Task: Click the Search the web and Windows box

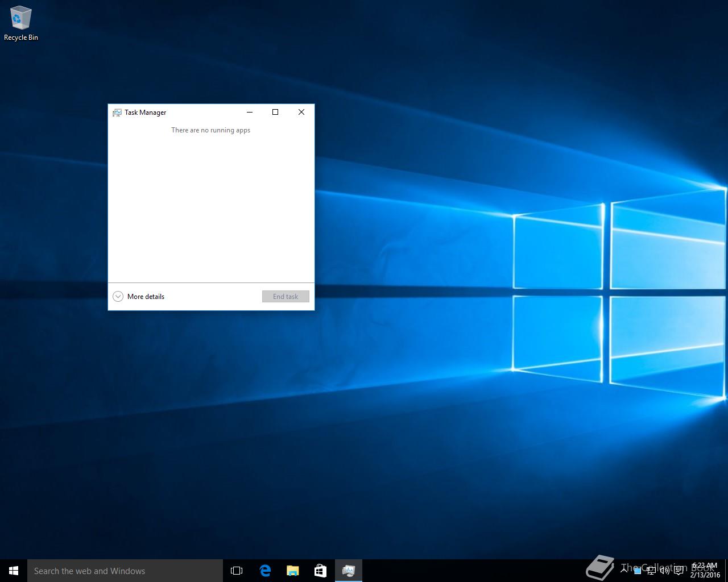Action: point(125,571)
